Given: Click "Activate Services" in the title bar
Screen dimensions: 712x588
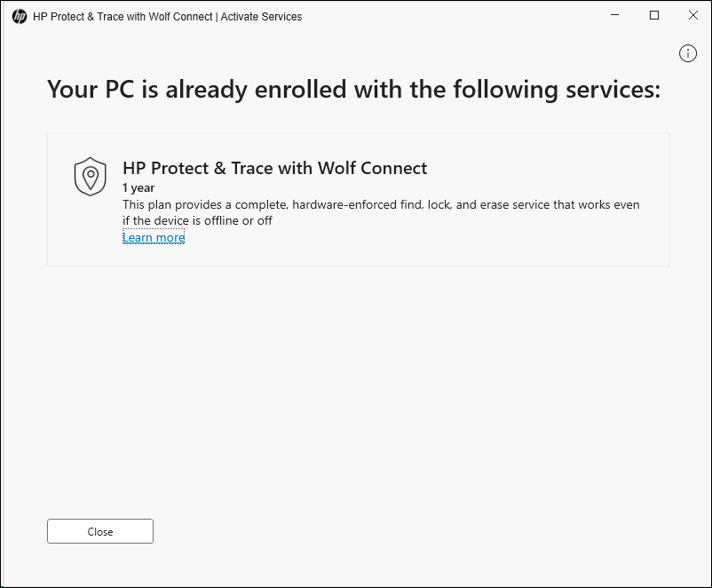Looking at the screenshot, I should tap(262, 16).
